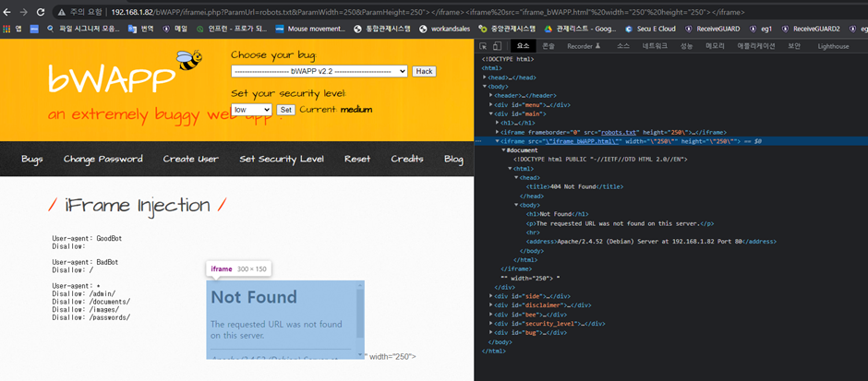Open the Change Password menu item
868x381 pixels.
pos(103,160)
